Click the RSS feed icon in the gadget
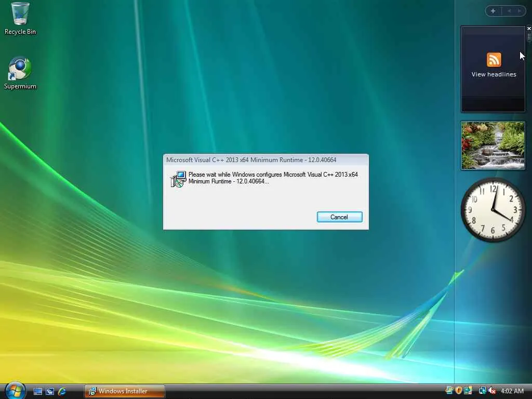The width and height of the screenshot is (532, 399). 494,60
